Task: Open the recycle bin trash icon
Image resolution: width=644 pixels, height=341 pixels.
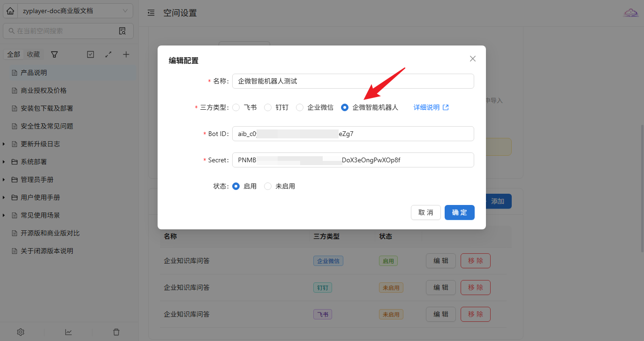Action: 116,332
